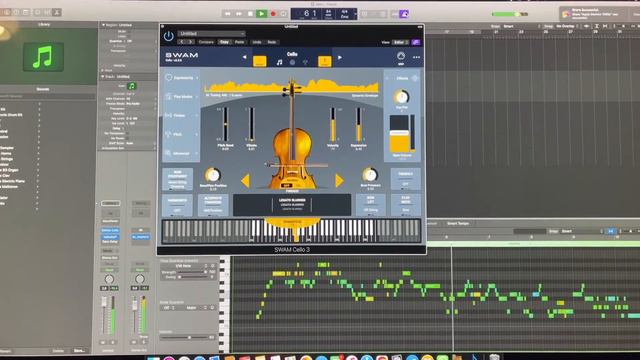Image resolution: width=640 pixels, height=360 pixels.
Task: Click the Paste button in plugin header
Action: click(x=240, y=42)
